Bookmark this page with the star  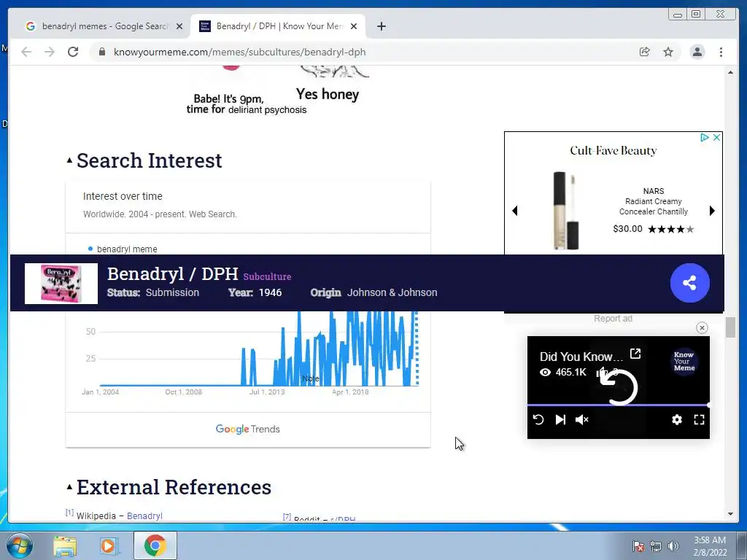pos(668,52)
